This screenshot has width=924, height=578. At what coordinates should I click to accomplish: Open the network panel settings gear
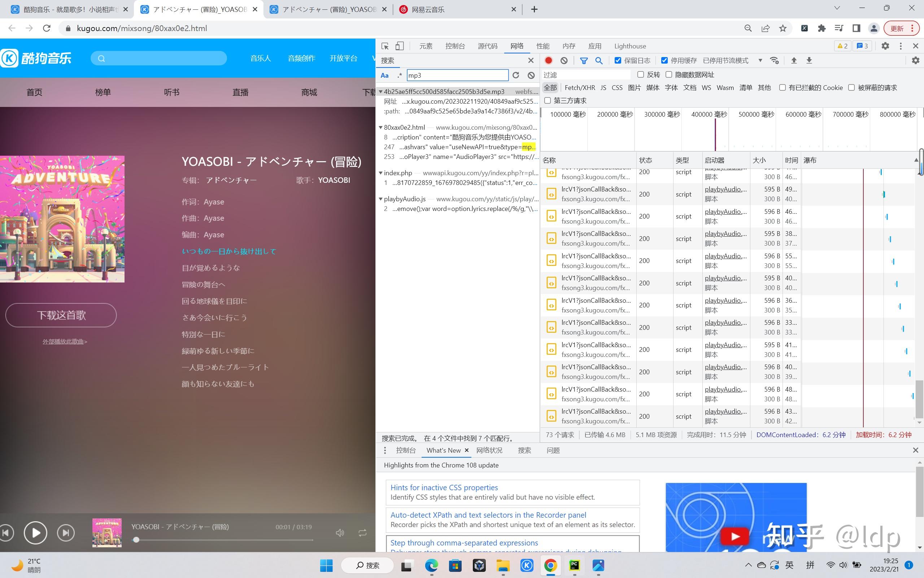click(x=916, y=60)
